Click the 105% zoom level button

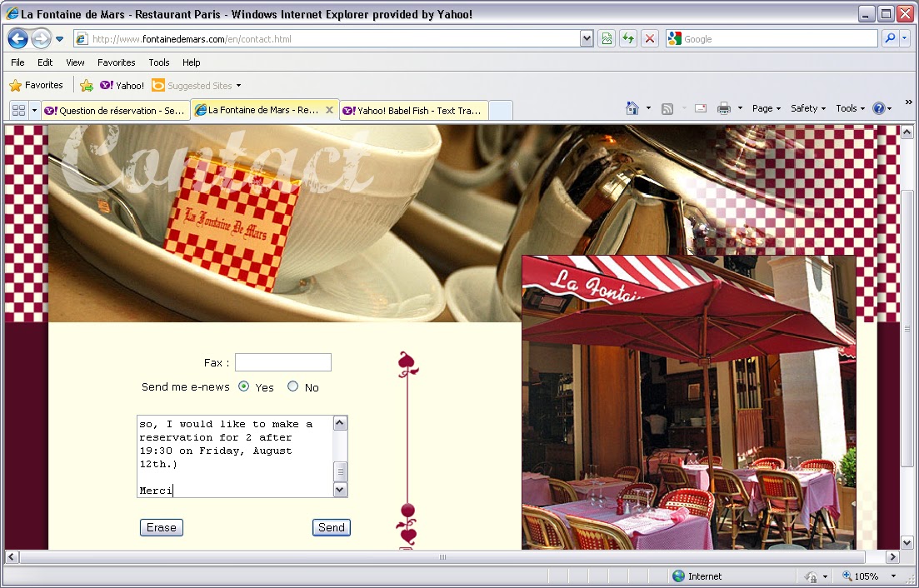[860, 576]
